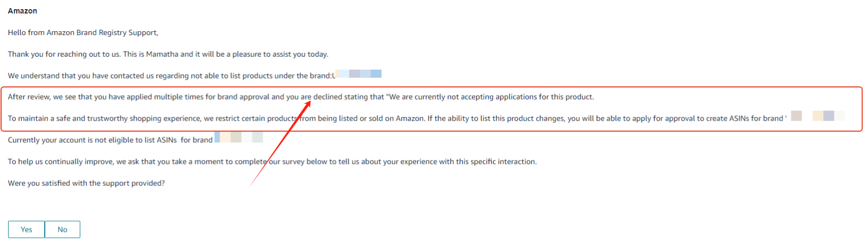The width and height of the screenshot is (868, 247).
Task: Click the 'Thank you for reaching out' sentence
Action: pos(168,54)
